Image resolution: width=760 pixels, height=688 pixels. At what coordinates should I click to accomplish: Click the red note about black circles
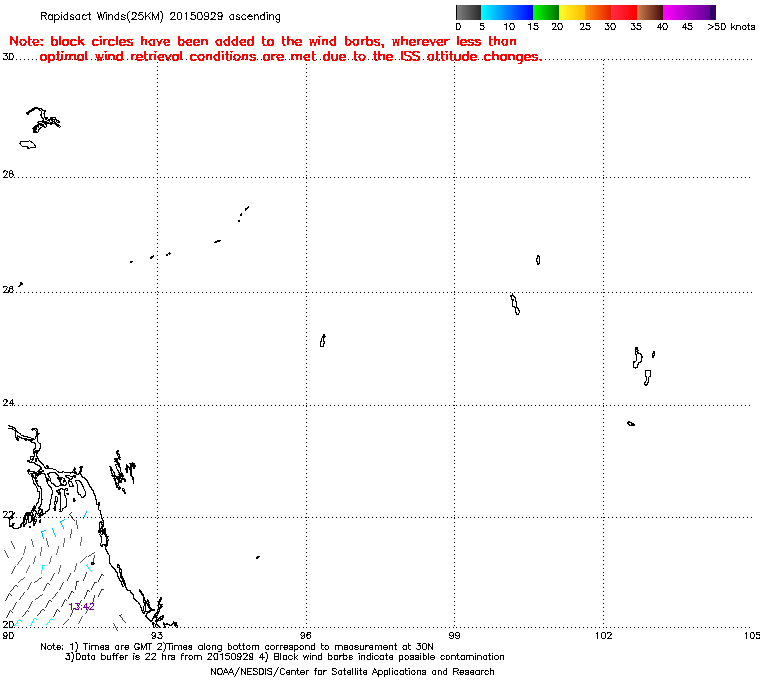coord(263,41)
